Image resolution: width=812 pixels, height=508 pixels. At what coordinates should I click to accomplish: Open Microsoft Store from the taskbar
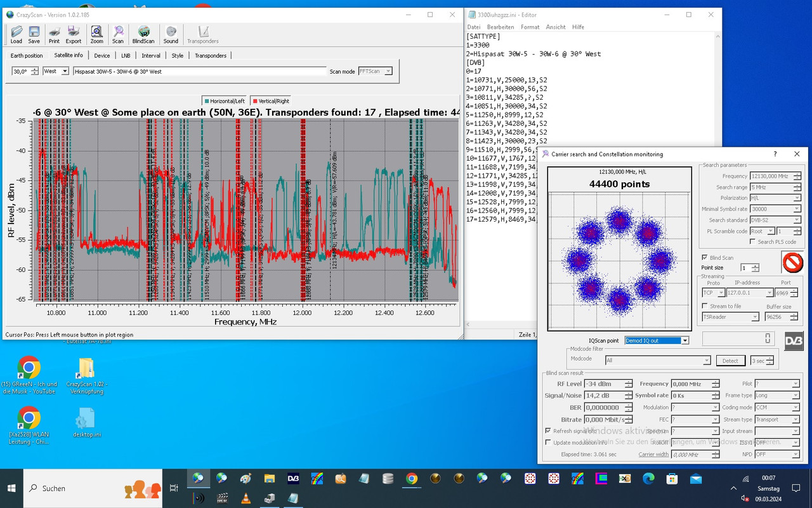pyautogui.click(x=672, y=479)
